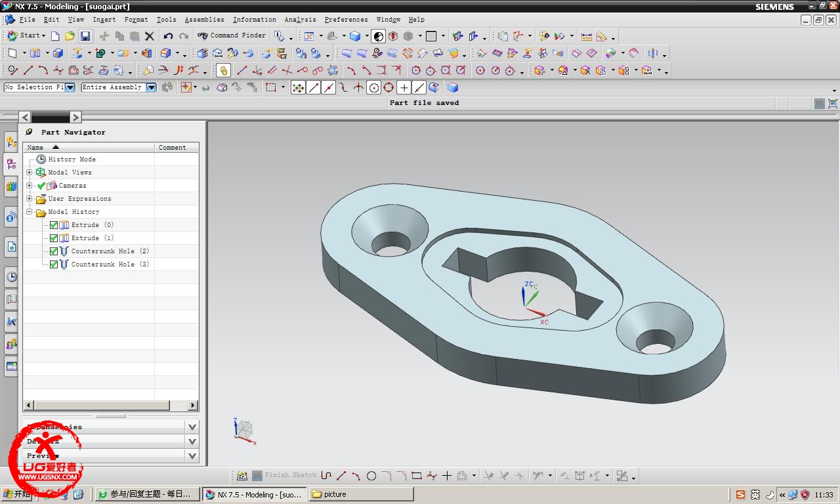Toggle the Countersunk Hole (2) checkbox
This screenshot has width=840, height=504.
click(x=54, y=251)
